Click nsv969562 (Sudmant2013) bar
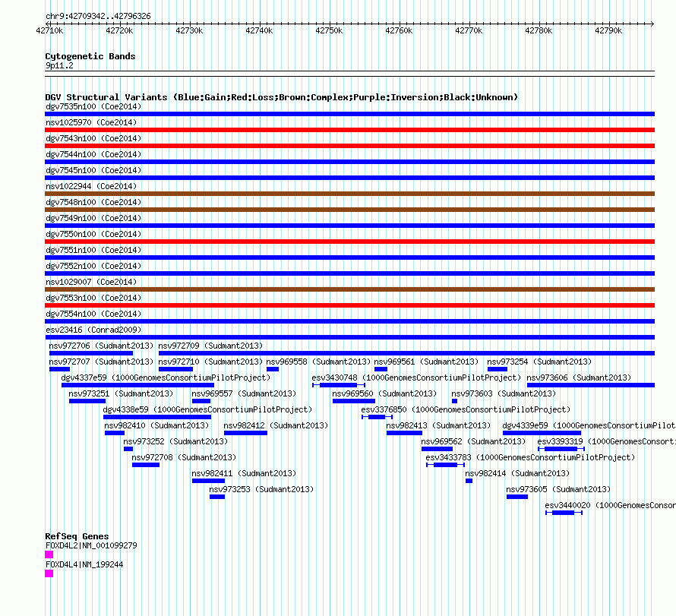 (438, 449)
